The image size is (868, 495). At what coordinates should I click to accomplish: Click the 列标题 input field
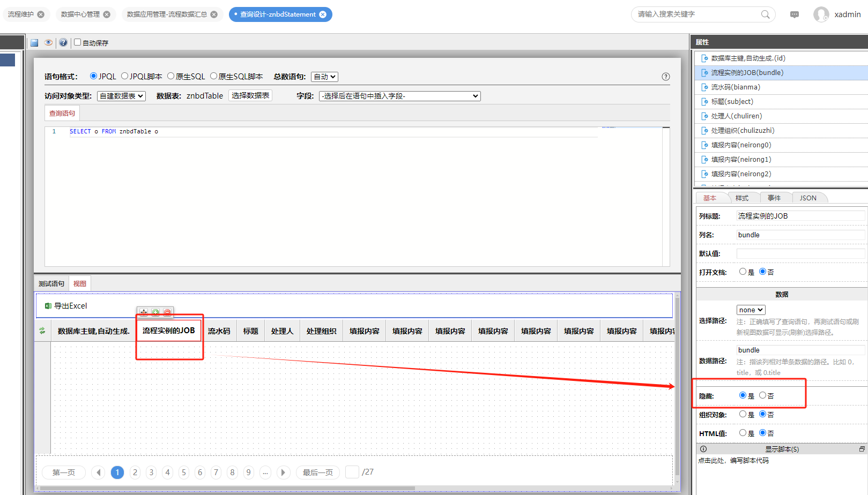[801, 216]
